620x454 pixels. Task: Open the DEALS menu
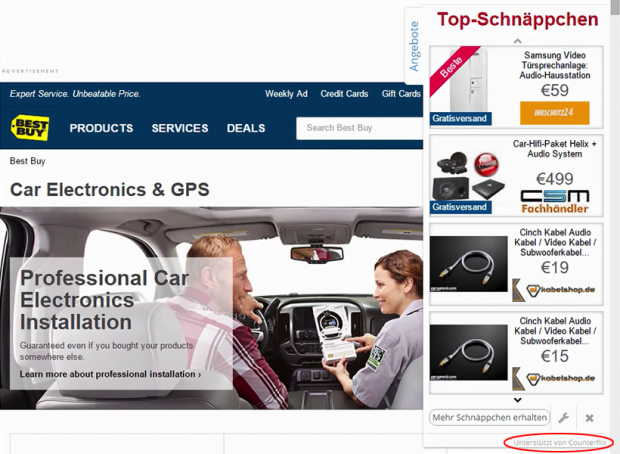(x=246, y=128)
